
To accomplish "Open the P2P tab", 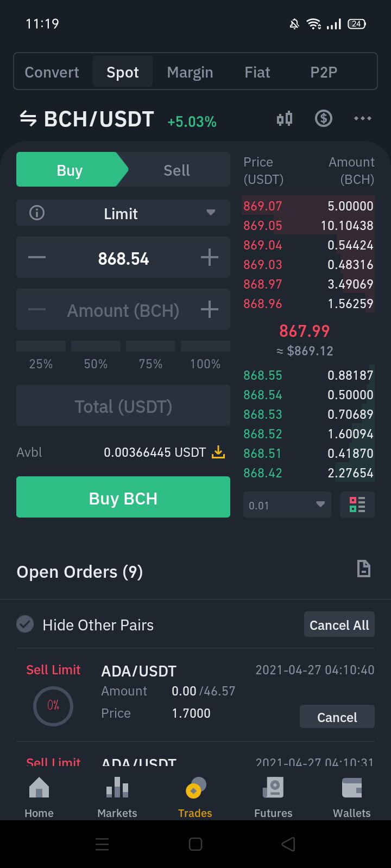I will pos(324,72).
